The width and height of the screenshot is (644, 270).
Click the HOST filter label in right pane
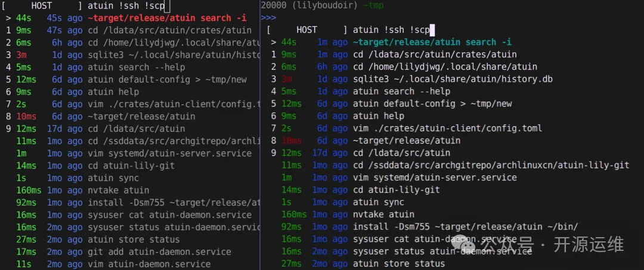tap(306, 29)
